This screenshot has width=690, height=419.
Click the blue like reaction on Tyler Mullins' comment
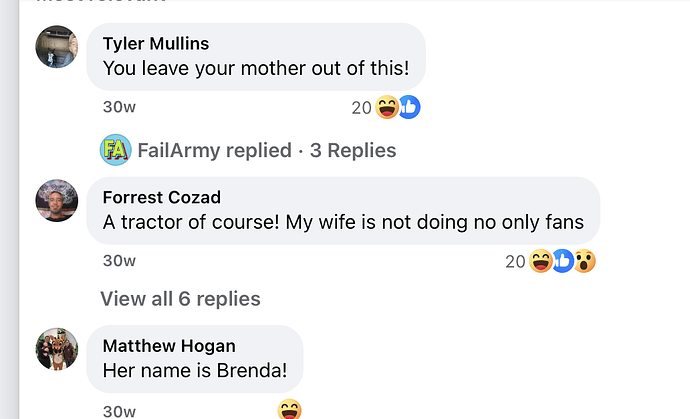(408, 108)
